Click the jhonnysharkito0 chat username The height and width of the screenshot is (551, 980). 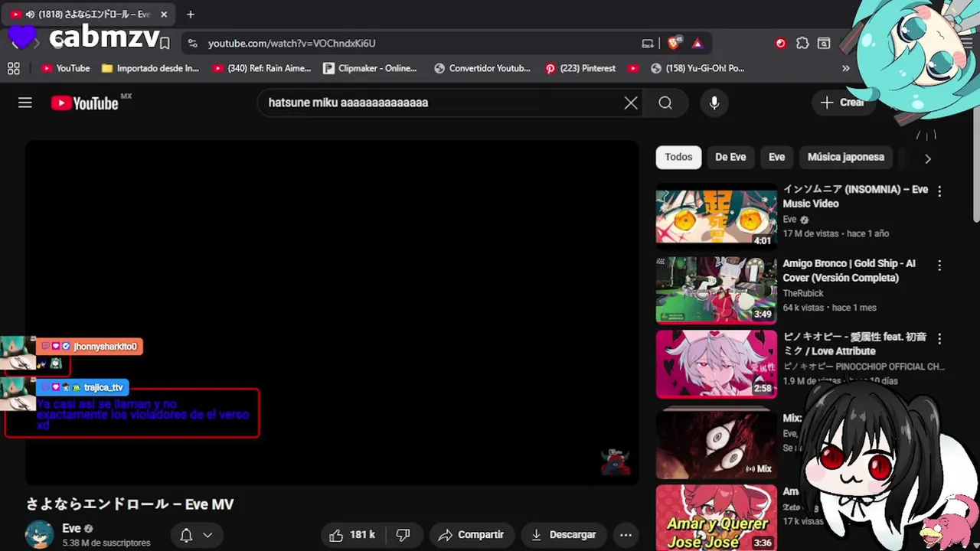[x=105, y=347]
